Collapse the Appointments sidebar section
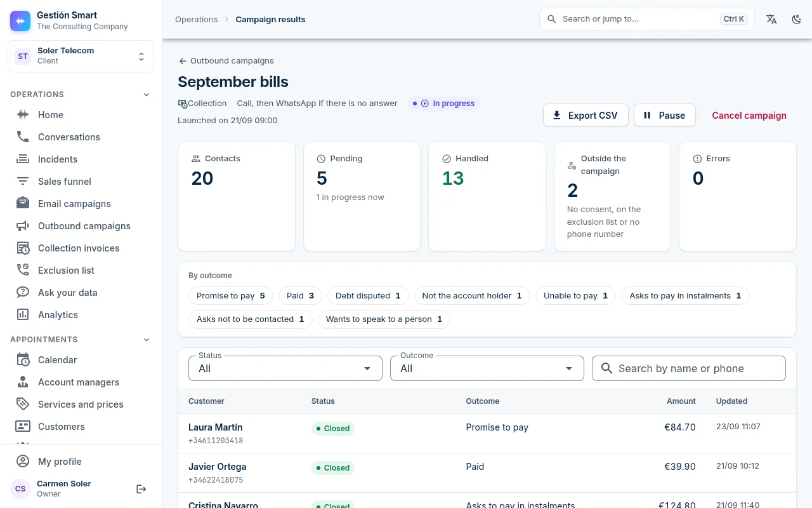The image size is (812, 508). click(x=147, y=340)
